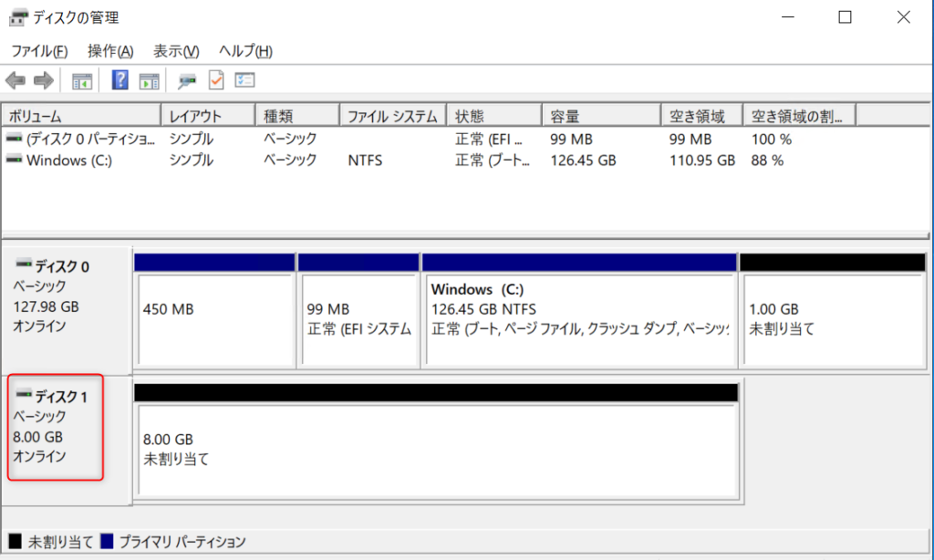Open the 表示(V) menu

[x=176, y=51]
